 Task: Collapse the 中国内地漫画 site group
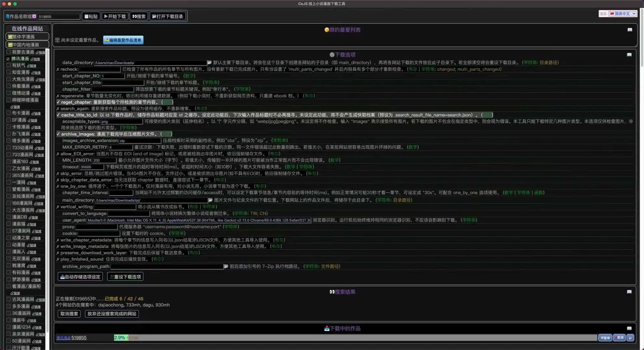[x=27, y=45]
